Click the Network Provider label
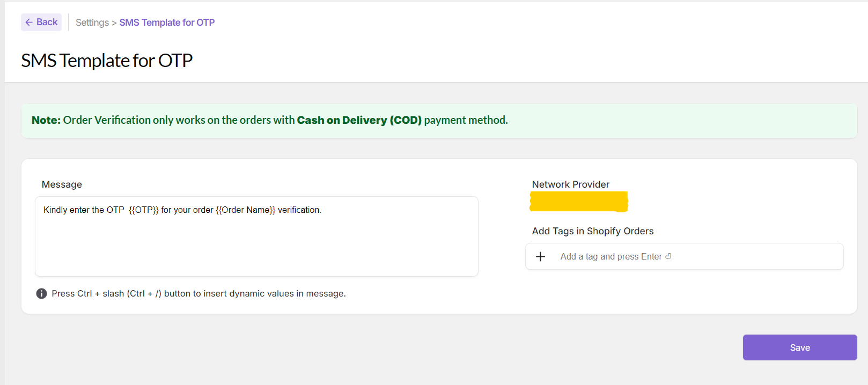 pos(570,184)
